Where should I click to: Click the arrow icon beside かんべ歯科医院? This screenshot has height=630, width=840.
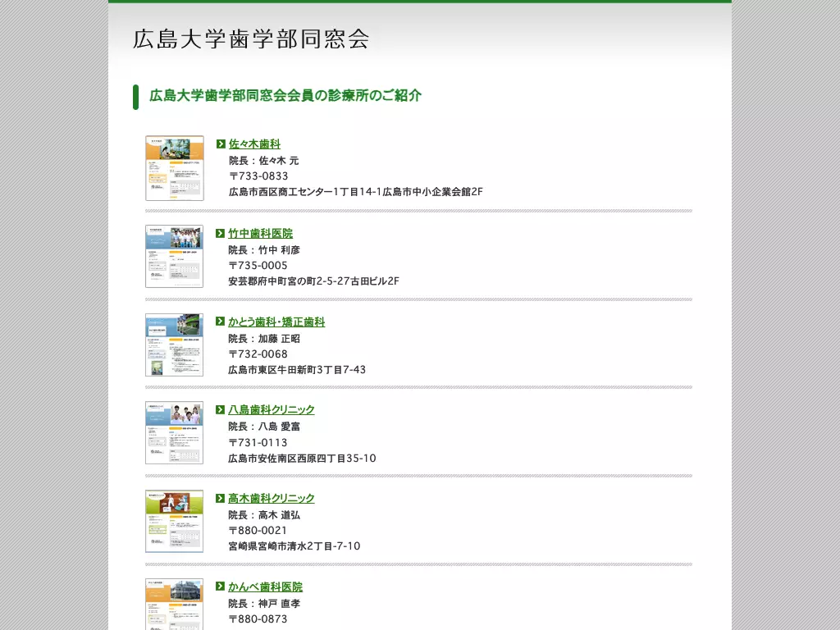220,587
